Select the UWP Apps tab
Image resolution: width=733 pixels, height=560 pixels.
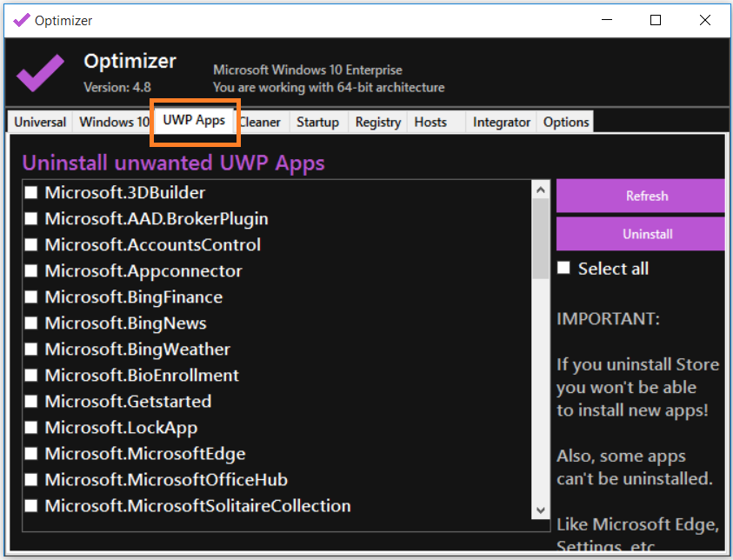(194, 120)
